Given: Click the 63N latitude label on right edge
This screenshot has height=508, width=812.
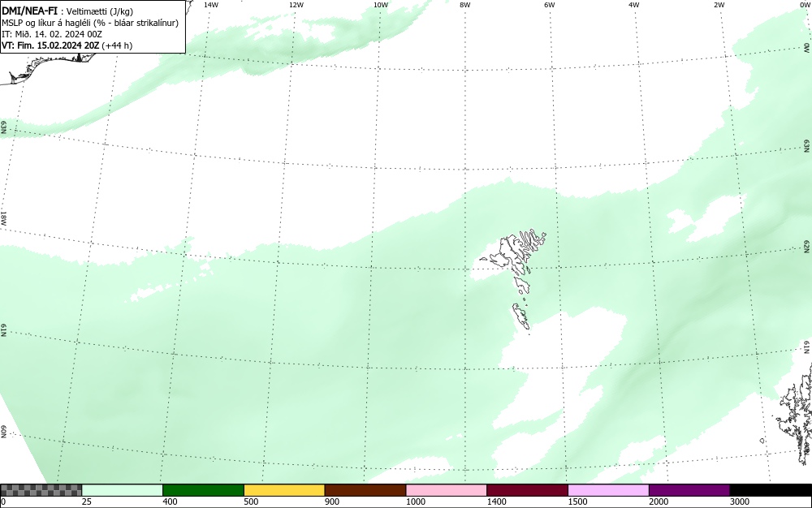Looking at the screenshot, I should click(x=807, y=146).
